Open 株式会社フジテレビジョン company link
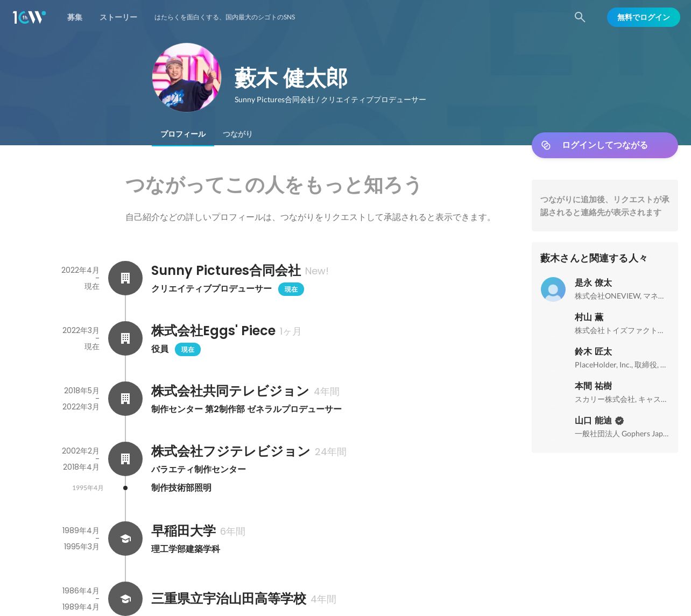The image size is (691, 616). 231,451
